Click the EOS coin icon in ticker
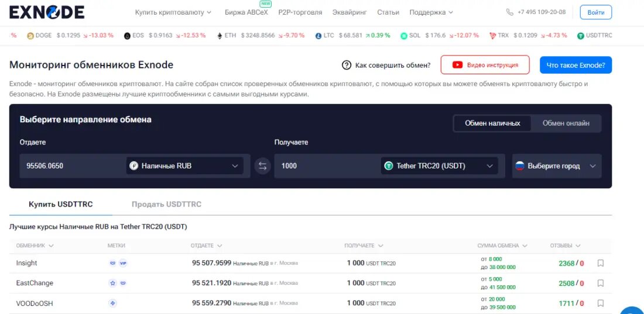The image size is (644, 314). click(127, 36)
